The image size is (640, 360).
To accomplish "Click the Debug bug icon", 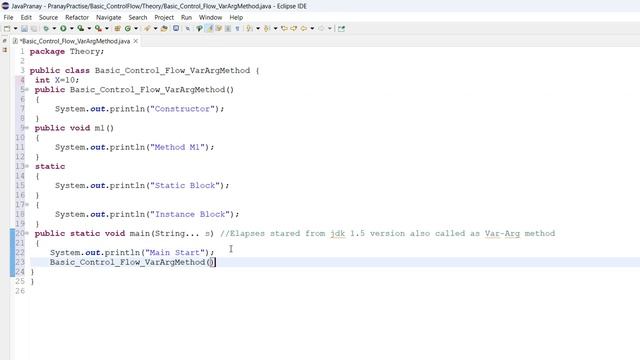I will (x=46, y=29).
